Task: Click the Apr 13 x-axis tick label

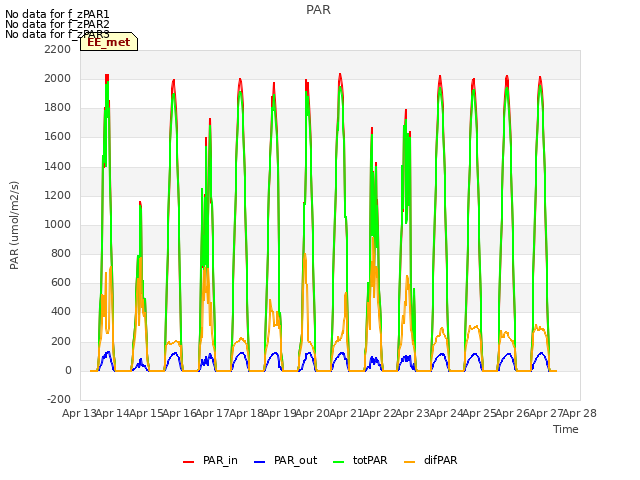Action: pos(79,413)
